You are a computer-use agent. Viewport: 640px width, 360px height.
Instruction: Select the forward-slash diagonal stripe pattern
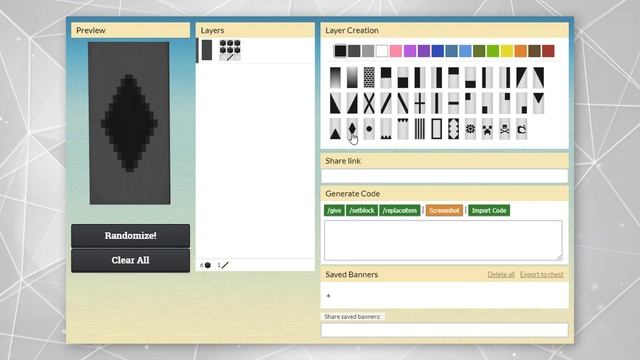click(x=386, y=103)
